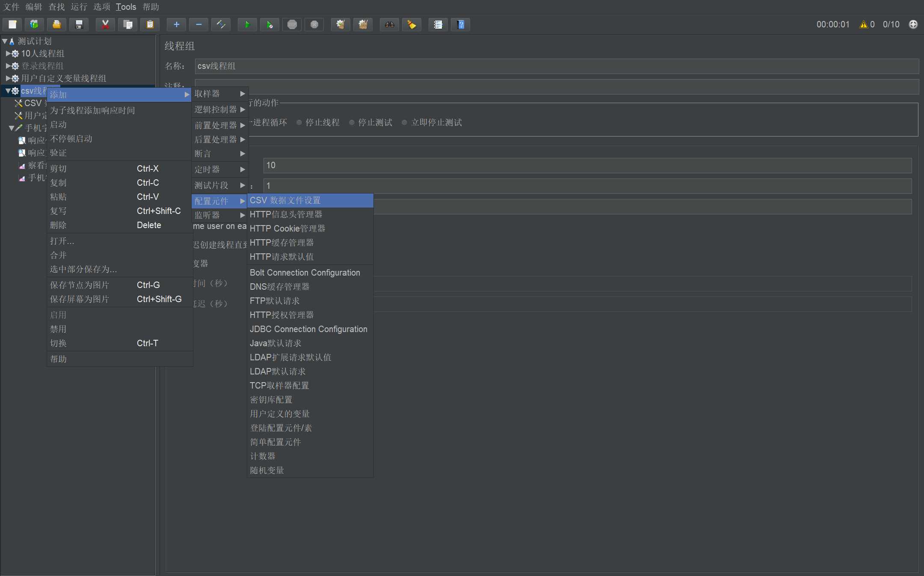924x576 pixels.
Task: Open the 断言 submenu
Action: (x=219, y=154)
